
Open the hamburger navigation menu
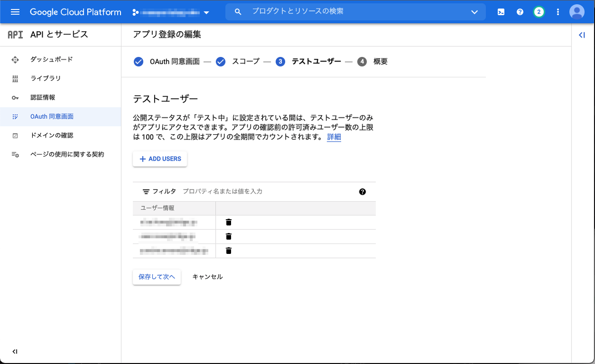(x=15, y=12)
